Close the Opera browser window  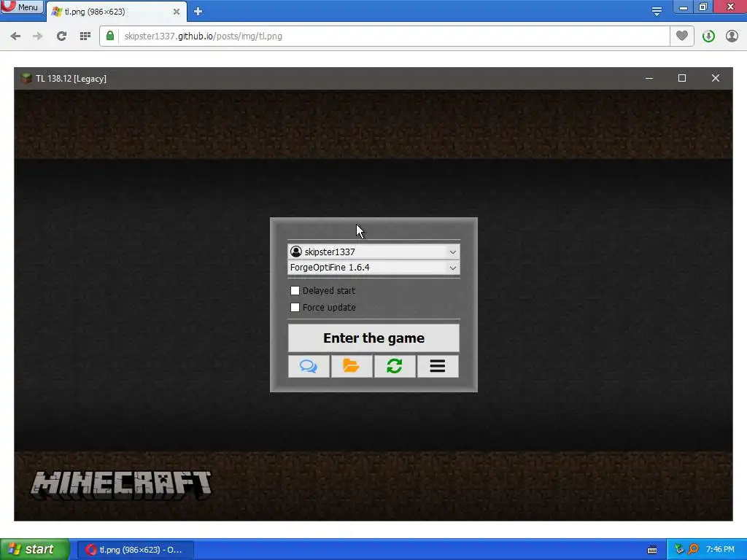click(x=729, y=7)
